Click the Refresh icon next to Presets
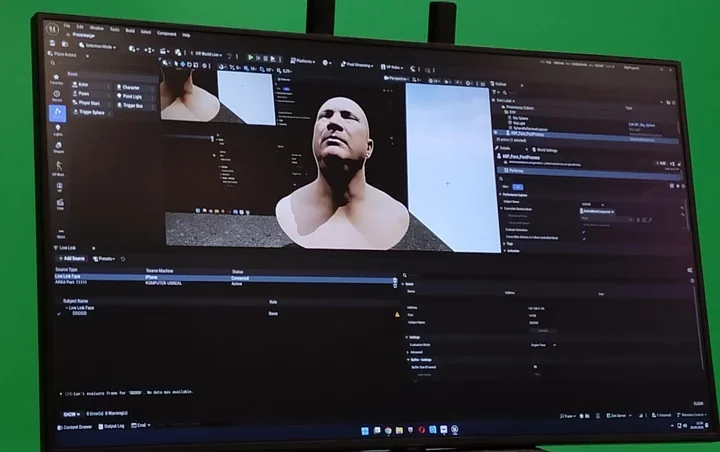This screenshot has width=720, height=452. click(x=123, y=259)
